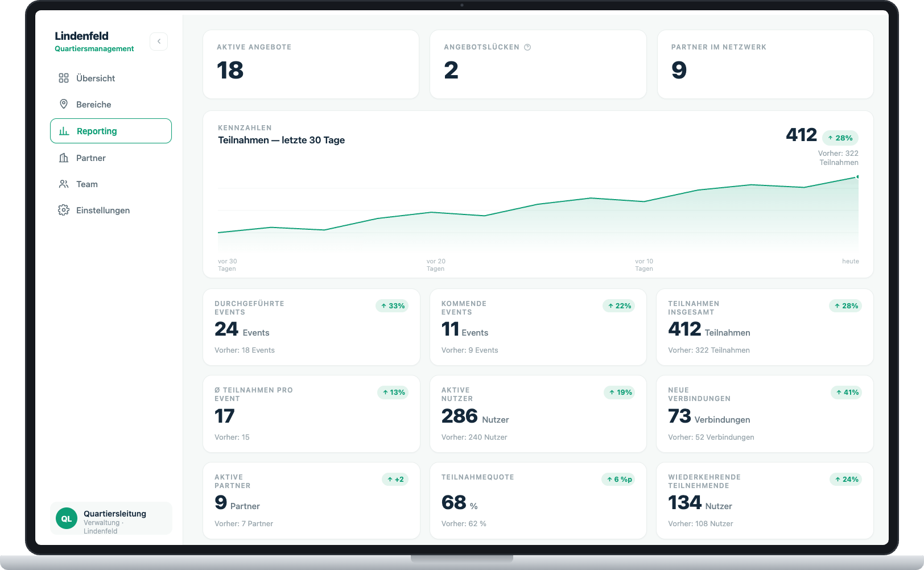Image resolution: width=924 pixels, height=570 pixels.
Task: Click the Quartiersmanagement subtitle
Action: [x=94, y=49]
